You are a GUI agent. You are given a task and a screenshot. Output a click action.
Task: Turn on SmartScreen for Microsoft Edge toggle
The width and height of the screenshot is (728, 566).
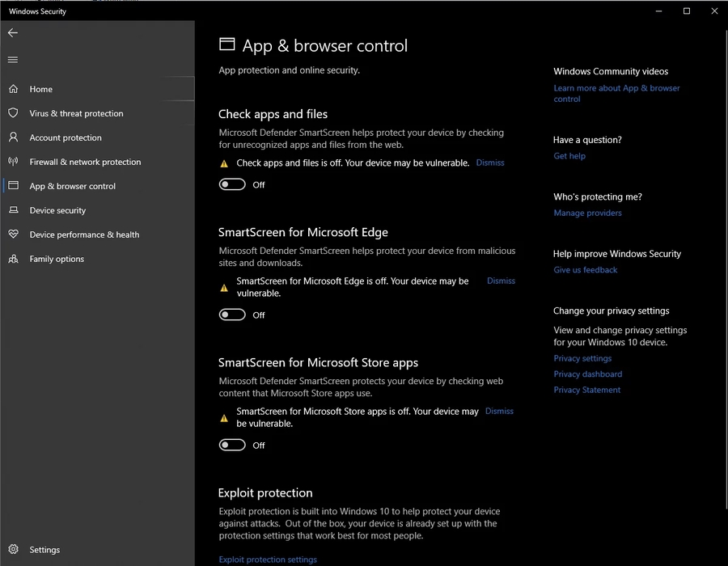pyautogui.click(x=232, y=315)
